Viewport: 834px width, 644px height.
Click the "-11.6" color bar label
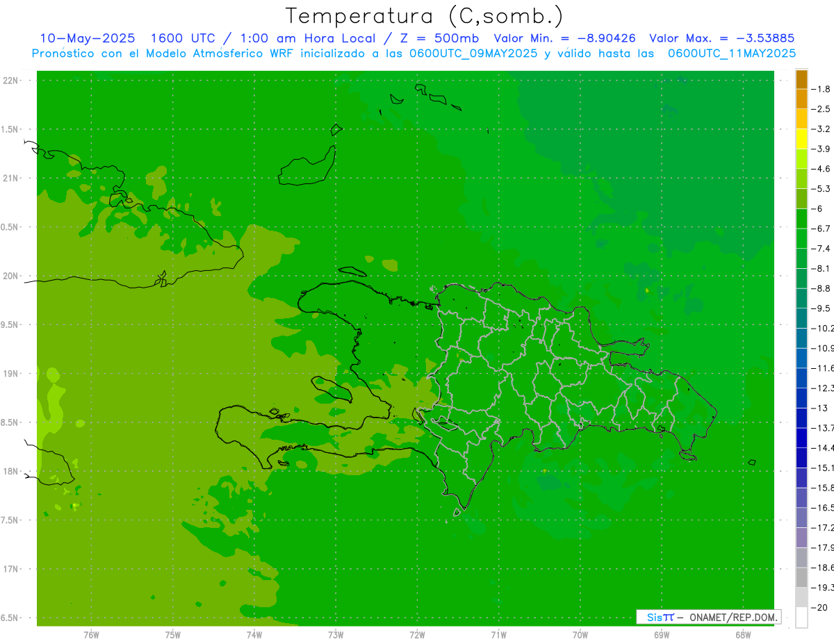click(x=823, y=368)
